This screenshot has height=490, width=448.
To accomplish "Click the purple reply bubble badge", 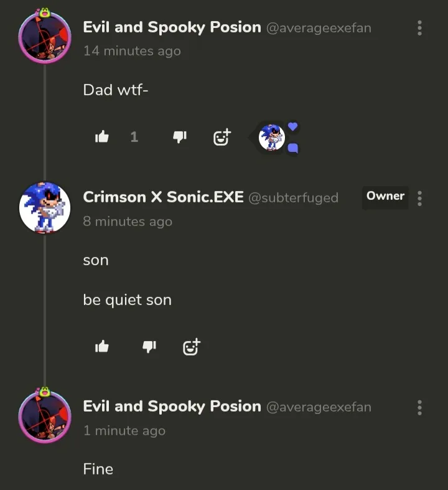I will click(x=293, y=148).
